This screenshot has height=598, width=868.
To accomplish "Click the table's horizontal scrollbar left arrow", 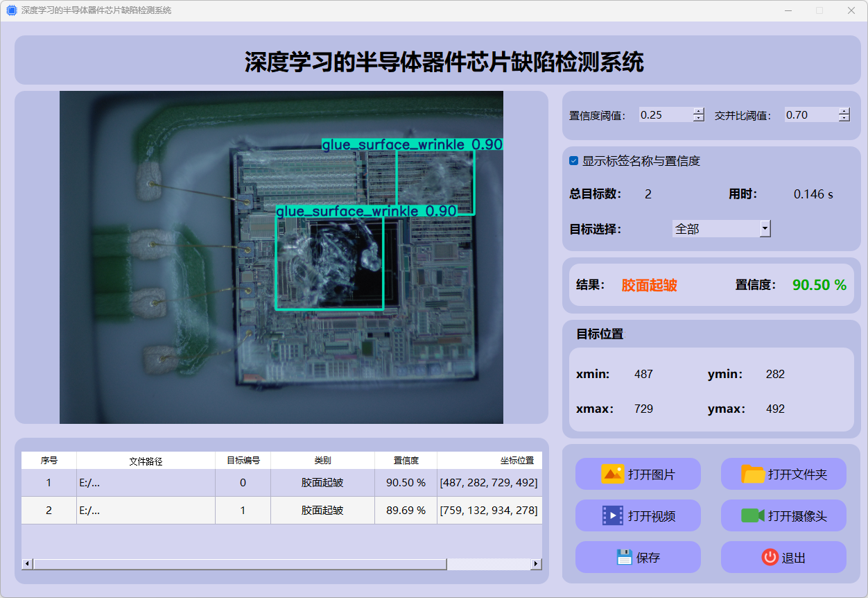I will coord(27,564).
